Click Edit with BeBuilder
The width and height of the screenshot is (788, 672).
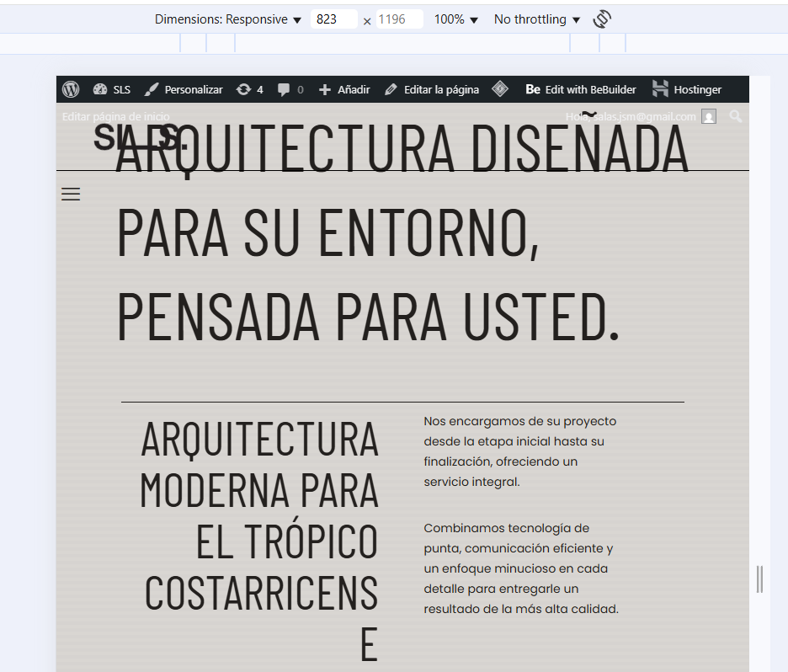coord(581,89)
